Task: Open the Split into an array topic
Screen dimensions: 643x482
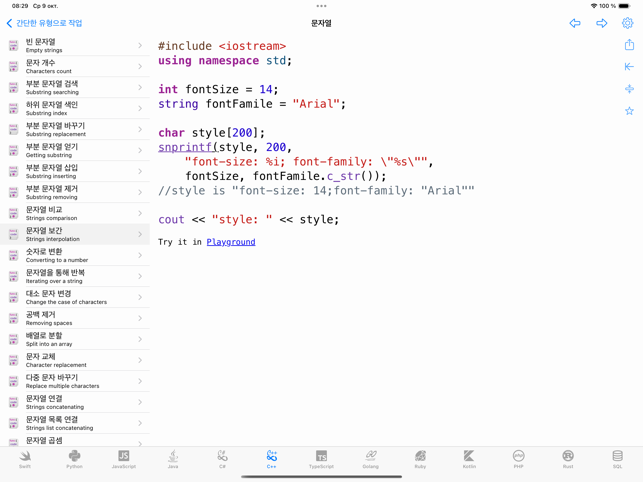Action: tap(75, 339)
